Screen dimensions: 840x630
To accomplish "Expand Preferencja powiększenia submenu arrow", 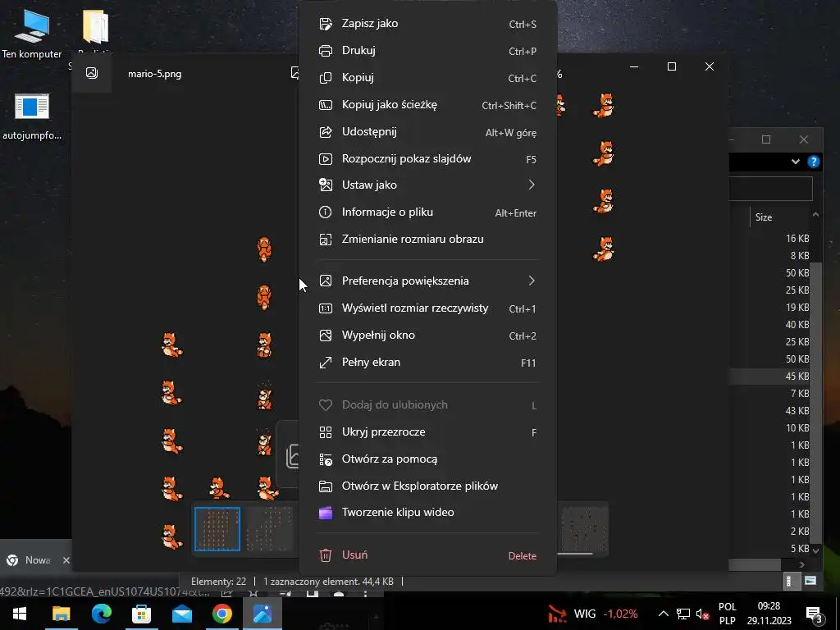I will tap(532, 281).
